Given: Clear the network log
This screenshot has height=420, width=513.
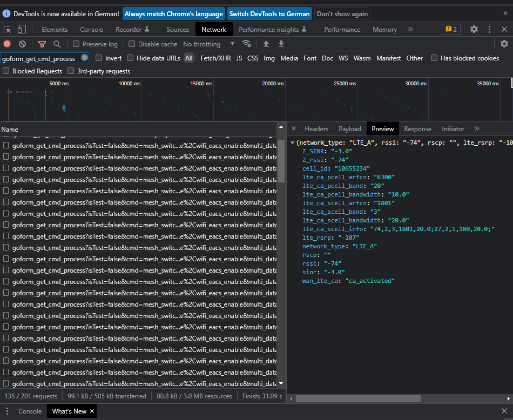Looking at the screenshot, I should tap(22, 44).
